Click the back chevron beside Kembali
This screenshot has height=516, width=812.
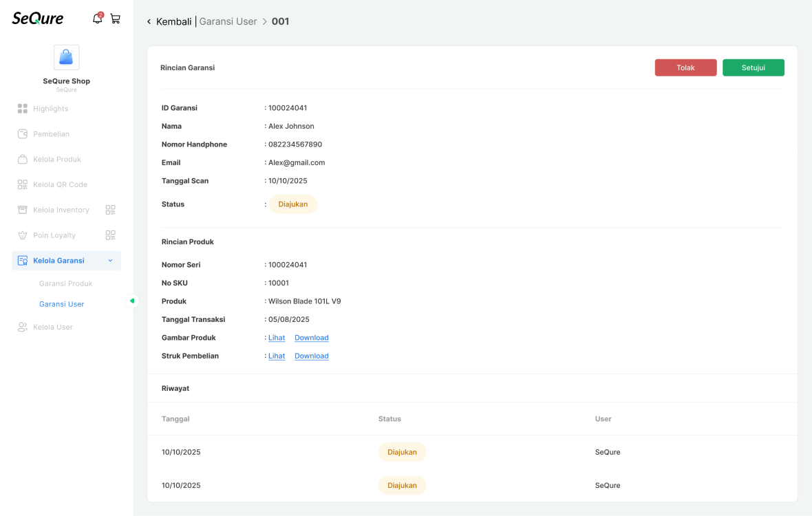pyautogui.click(x=149, y=21)
